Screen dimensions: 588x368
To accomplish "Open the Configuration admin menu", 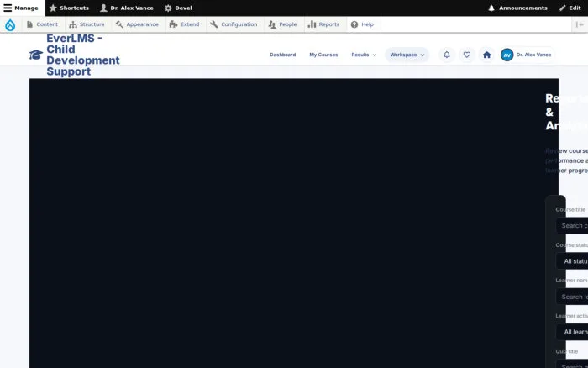I will pos(234,24).
